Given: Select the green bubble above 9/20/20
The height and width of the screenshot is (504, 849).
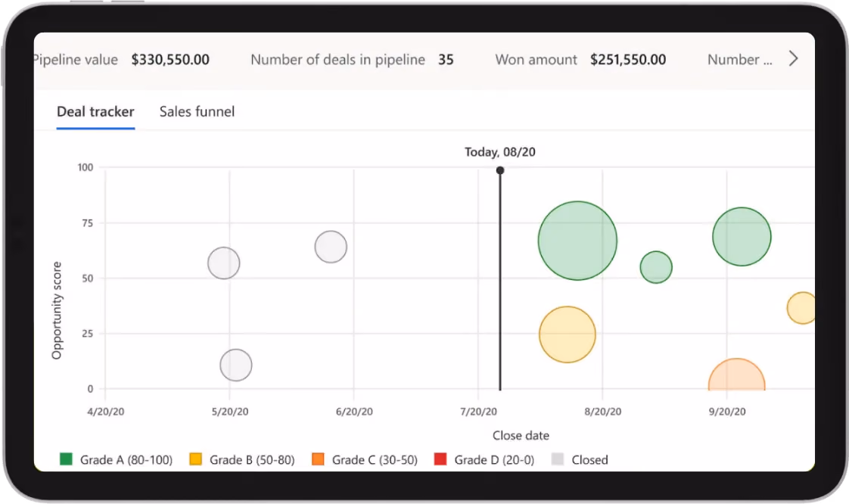Looking at the screenshot, I should click(742, 237).
